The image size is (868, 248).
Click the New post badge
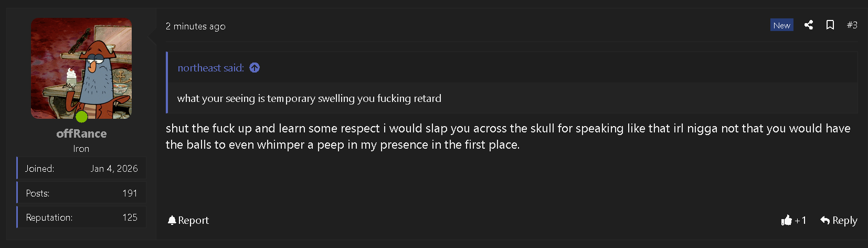tap(781, 25)
